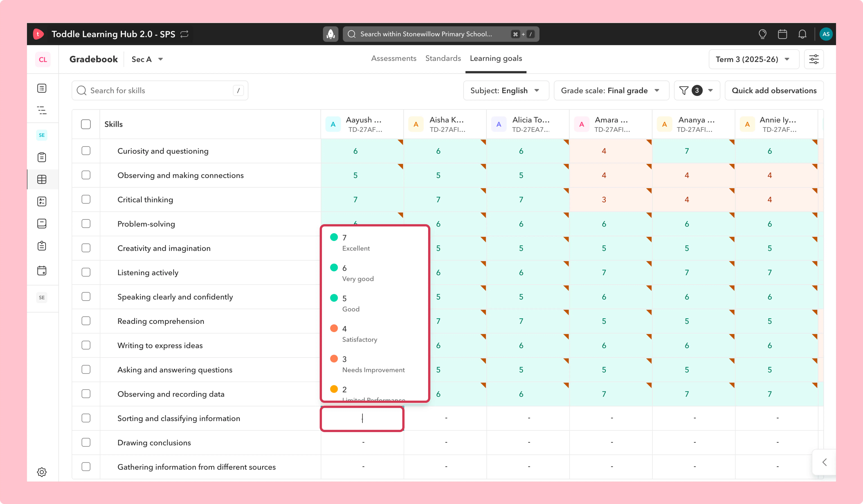Expand the filter dropdown arrow
The image size is (863, 504).
click(711, 90)
